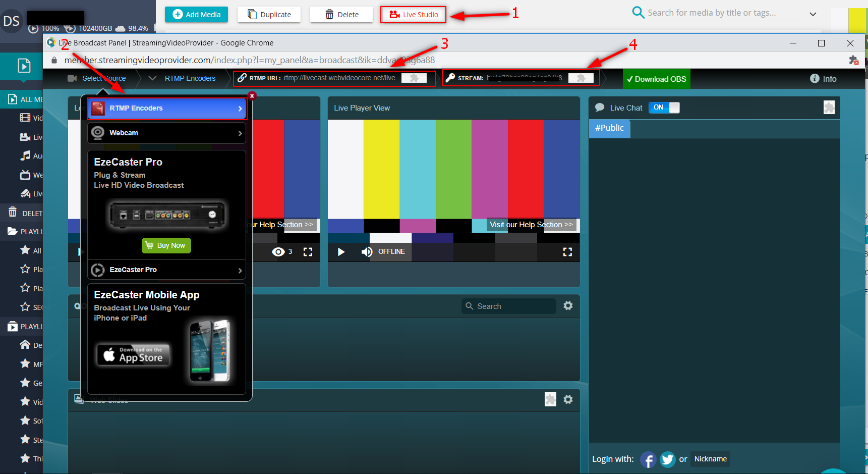Image resolution: width=868 pixels, height=474 pixels.
Task: Open Deleted media via trash icon
Action: pos(12,212)
